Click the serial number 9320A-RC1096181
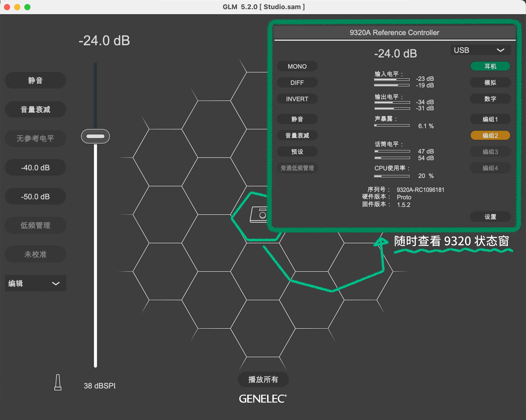This screenshot has height=420, width=526. tap(420, 190)
